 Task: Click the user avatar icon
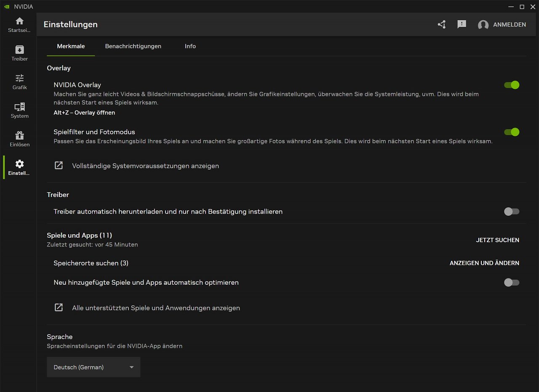pyautogui.click(x=483, y=25)
